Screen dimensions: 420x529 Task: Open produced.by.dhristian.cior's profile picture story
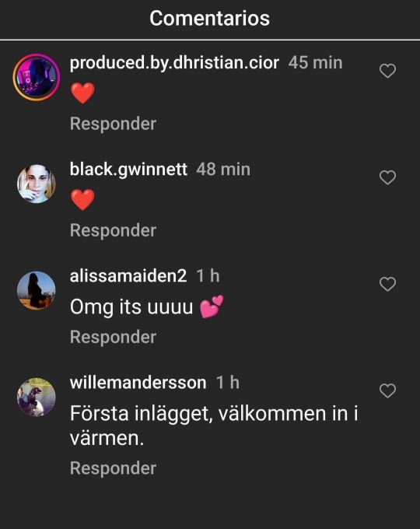[37, 77]
